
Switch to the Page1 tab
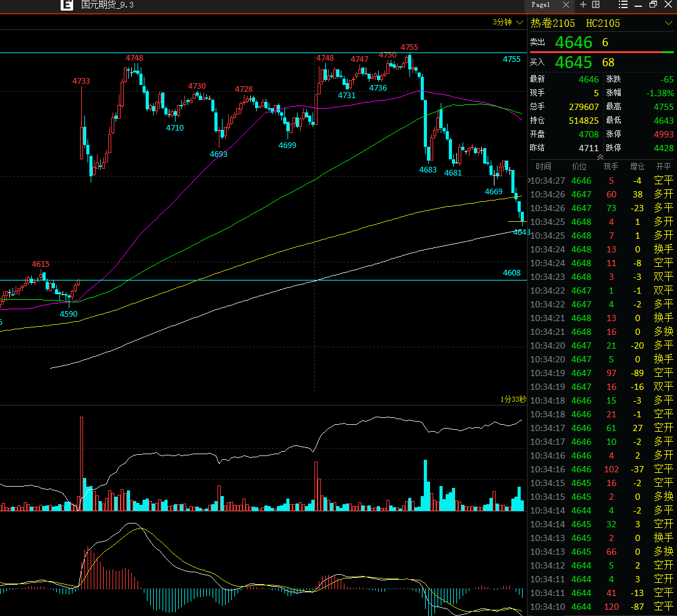pos(541,4)
